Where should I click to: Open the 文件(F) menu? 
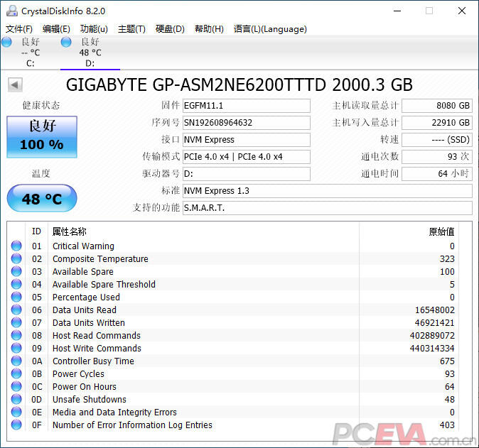[x=19, y=29]
